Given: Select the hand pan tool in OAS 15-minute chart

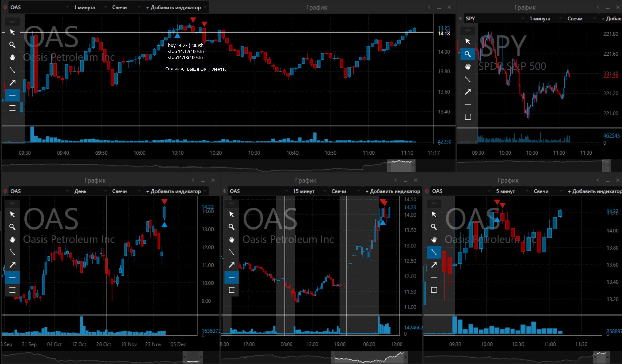Looking at the screenshot, I should (x=232, y=240).
